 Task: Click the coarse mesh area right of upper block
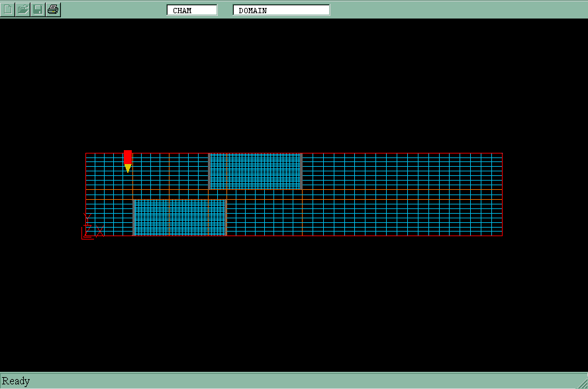[x=397, y=171]
